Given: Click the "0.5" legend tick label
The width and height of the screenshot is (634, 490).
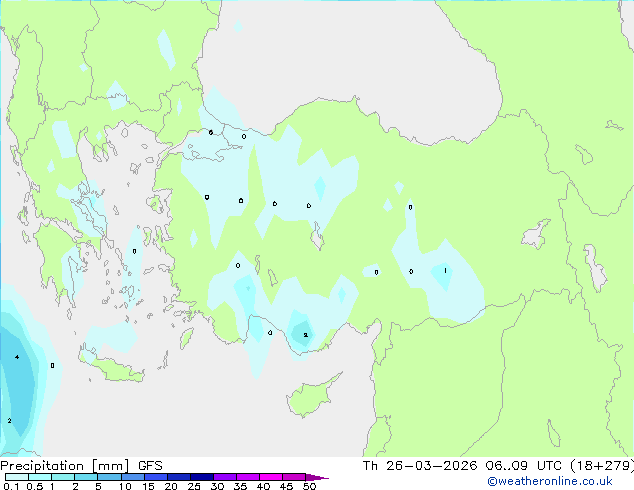Looking at the screenshot, I should click(x=35, y=486).
